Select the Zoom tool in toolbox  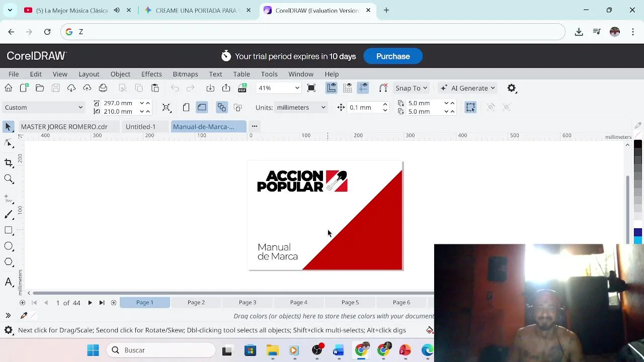(9, 179)
